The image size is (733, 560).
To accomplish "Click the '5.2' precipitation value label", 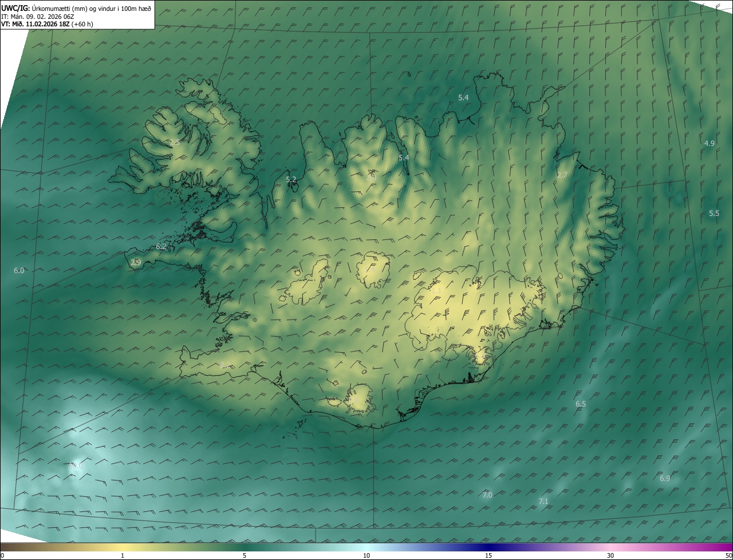I will pos(291,179).
